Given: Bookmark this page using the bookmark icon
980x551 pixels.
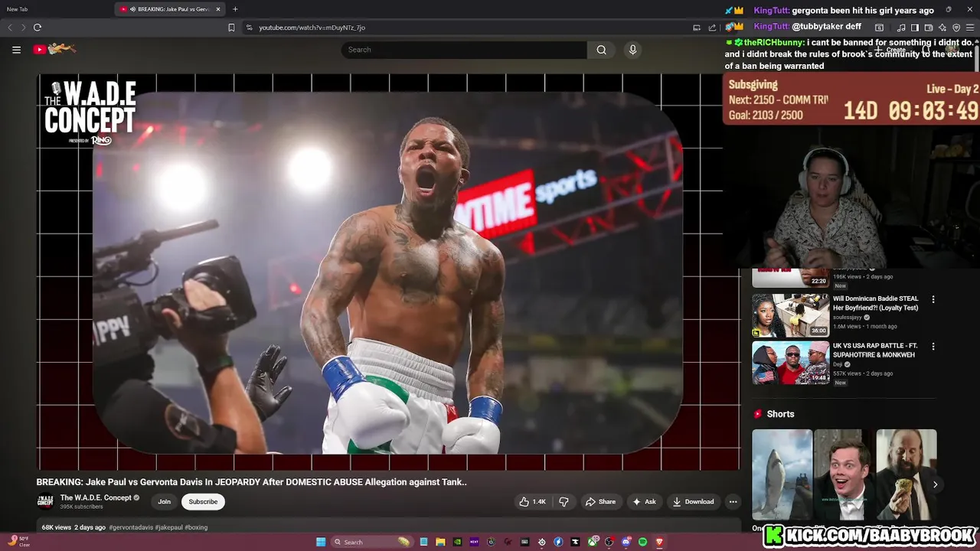Looking at the screenshot, I should coord(231,28).
